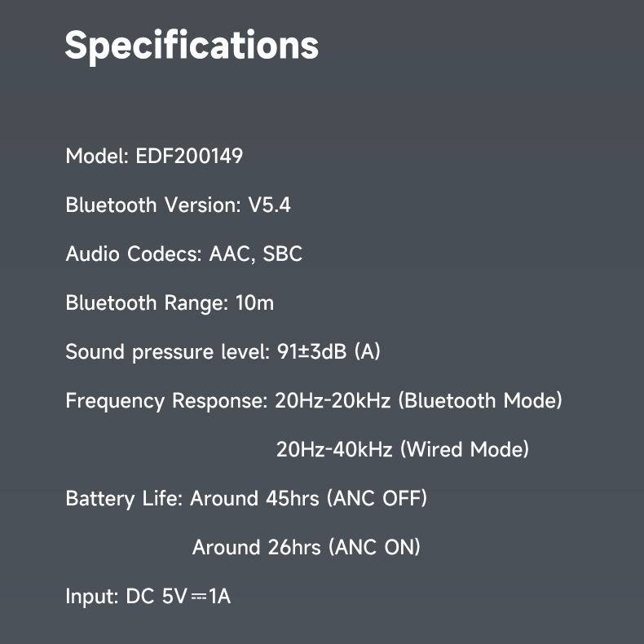Click the "Frequency Response:" label
644x644 pixels.
tap(166, 400)
